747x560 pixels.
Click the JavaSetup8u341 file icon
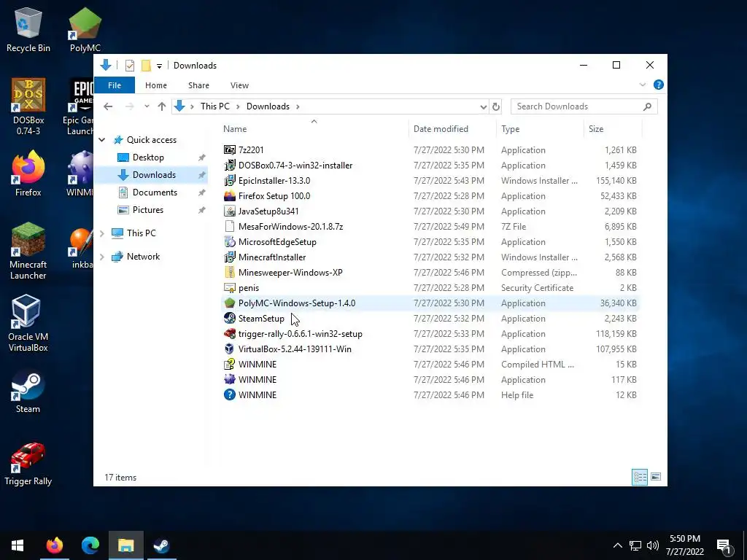click(230, 211)
